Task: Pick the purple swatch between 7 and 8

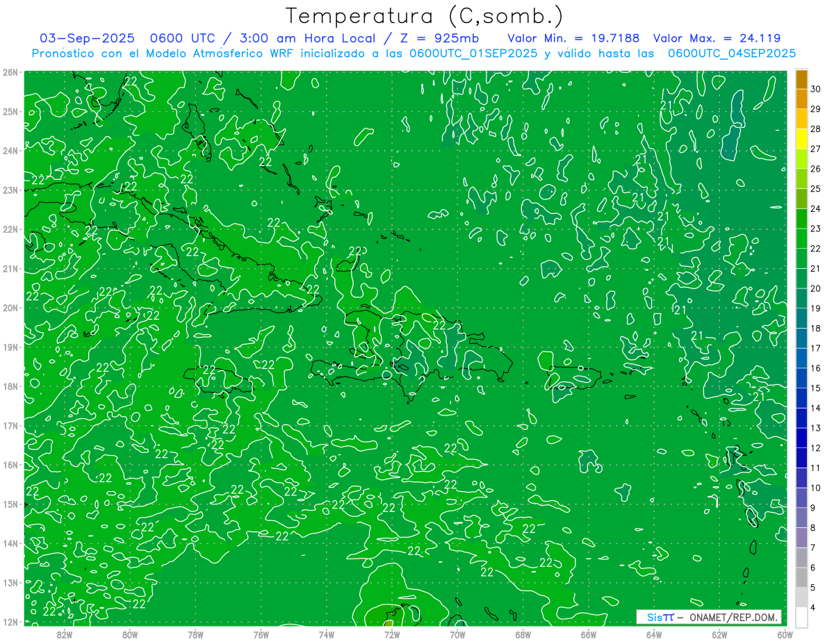Action: (801, 538)
